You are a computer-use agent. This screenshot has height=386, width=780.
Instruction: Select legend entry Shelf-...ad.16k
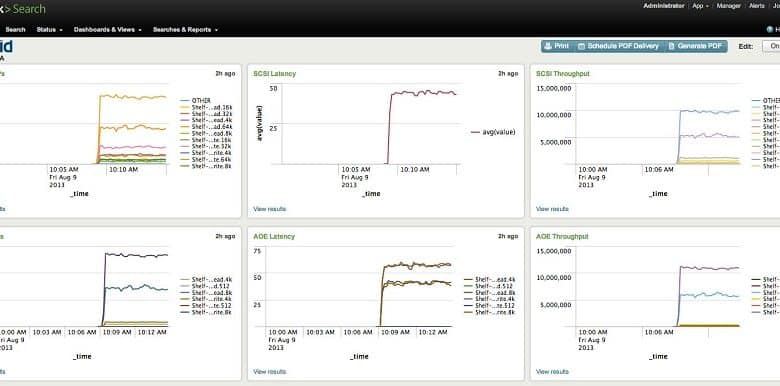coord(206,107)
